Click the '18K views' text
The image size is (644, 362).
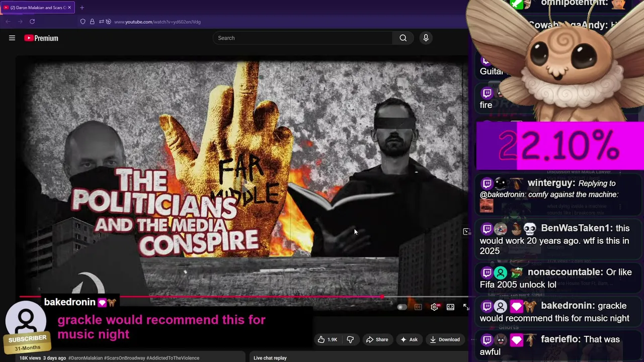30,358
